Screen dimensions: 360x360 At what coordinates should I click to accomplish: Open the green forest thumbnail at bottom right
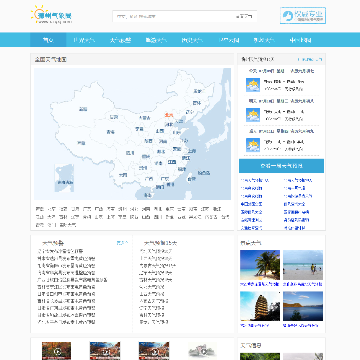[x=260, y=357]
